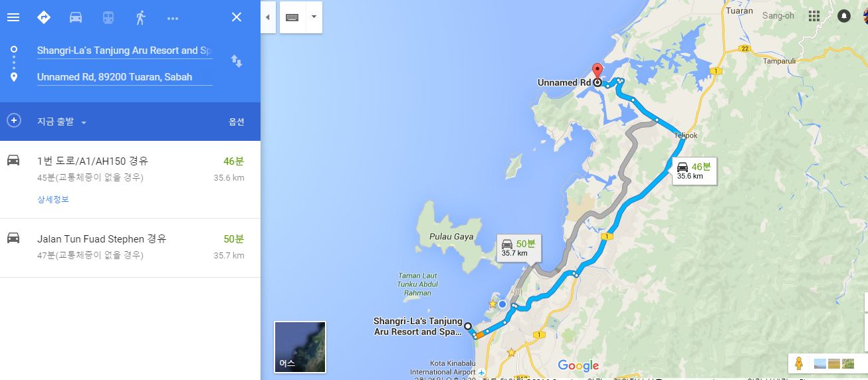Screen dimensions: 868x380
Task: Switch to walking mode icon
Action: [x=140, y=17]
